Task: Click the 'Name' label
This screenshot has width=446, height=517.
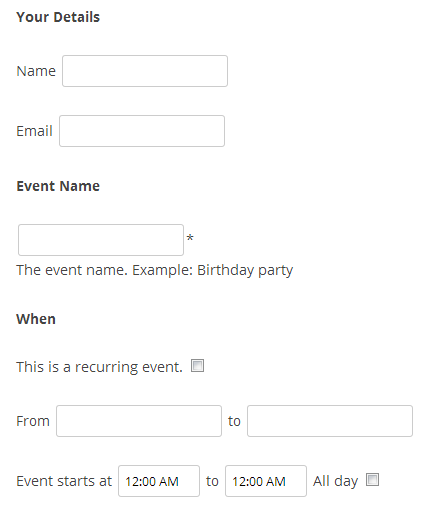Action: pyautogui.click(x=36, y=71)
